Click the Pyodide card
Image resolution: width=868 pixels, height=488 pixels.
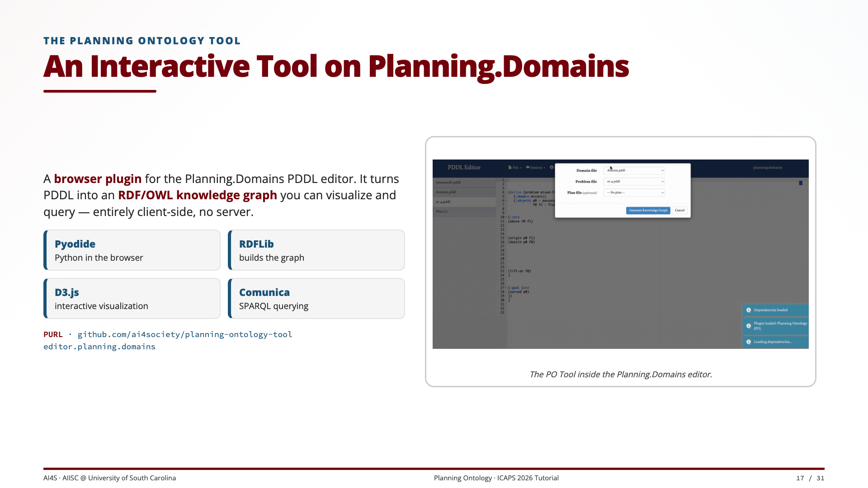click(132, 250)
